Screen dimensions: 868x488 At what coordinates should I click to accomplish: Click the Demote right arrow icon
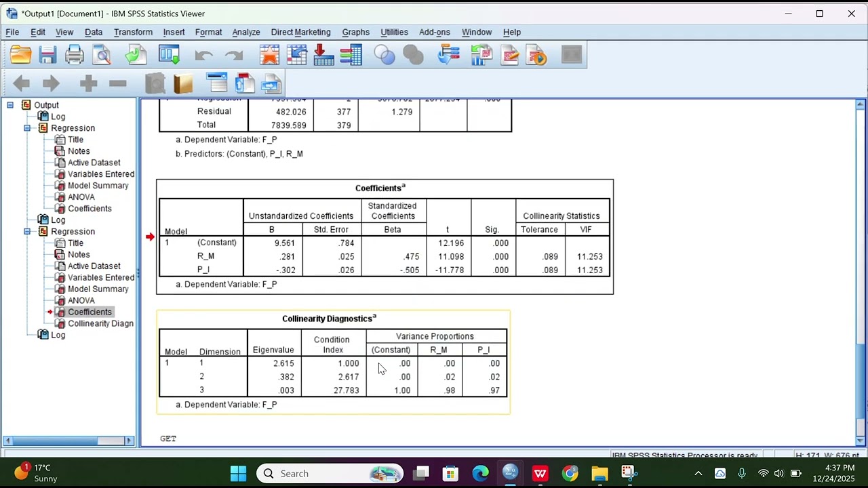[x=52, y=83]
